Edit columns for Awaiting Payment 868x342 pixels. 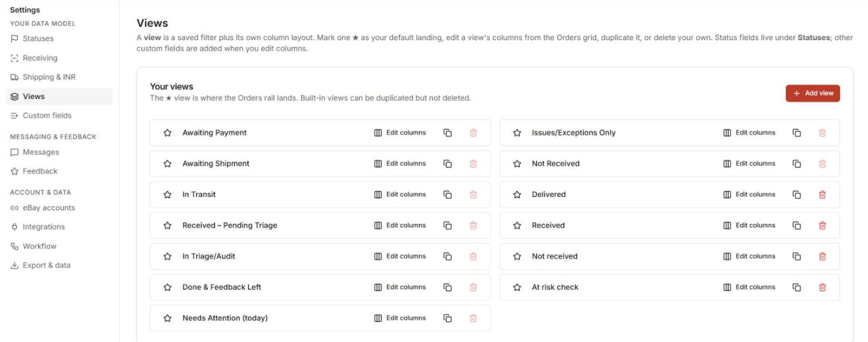coord(400,133)
